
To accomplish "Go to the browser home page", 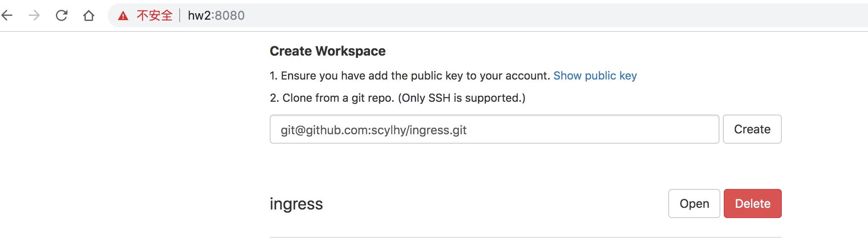I will pyautogui.click(x=89, y=16).
